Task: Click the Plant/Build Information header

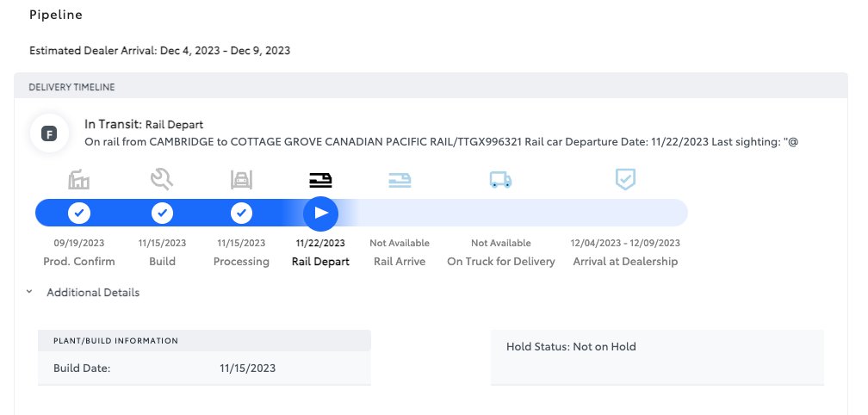Action: pyautogui.click(x=204, y=341)
